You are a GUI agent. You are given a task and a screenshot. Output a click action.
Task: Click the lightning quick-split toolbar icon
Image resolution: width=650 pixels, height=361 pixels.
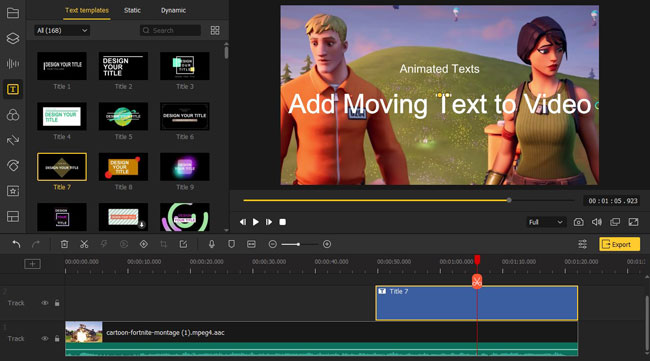click(104, 244)
